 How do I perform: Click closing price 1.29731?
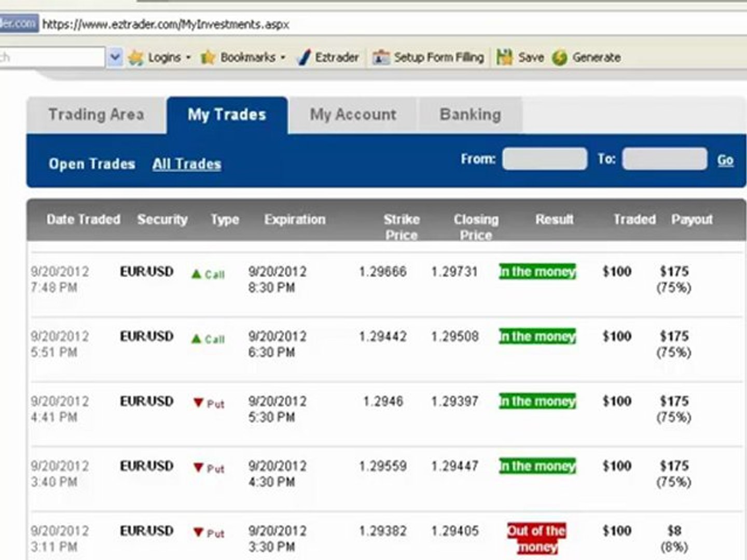click(x=454, y=272)
